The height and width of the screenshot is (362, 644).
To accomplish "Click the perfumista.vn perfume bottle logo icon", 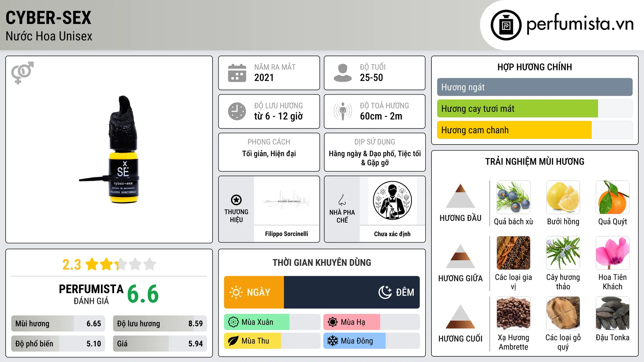I will pyautogui.click(x=506, y=25).
